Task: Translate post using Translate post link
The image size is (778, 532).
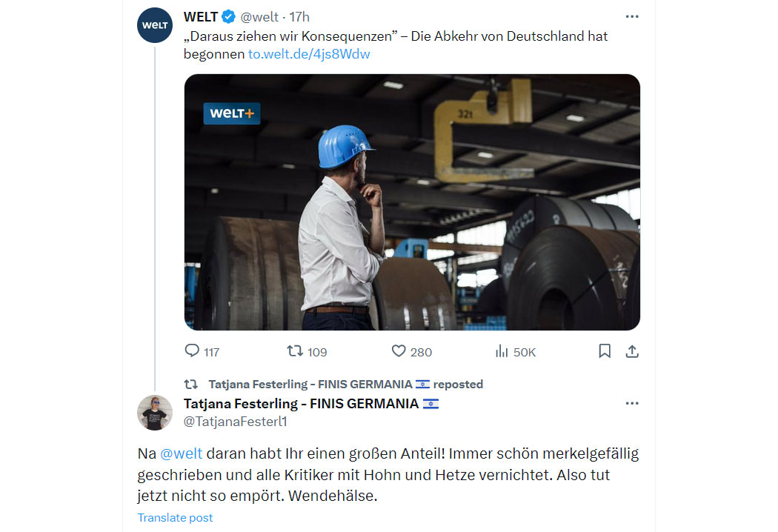Action: pyautogui.click(x=175, y=518)
